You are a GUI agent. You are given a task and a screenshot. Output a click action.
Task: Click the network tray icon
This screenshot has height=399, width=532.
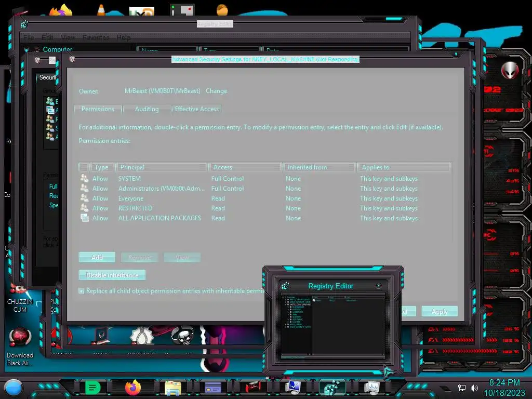coord(461,388)
